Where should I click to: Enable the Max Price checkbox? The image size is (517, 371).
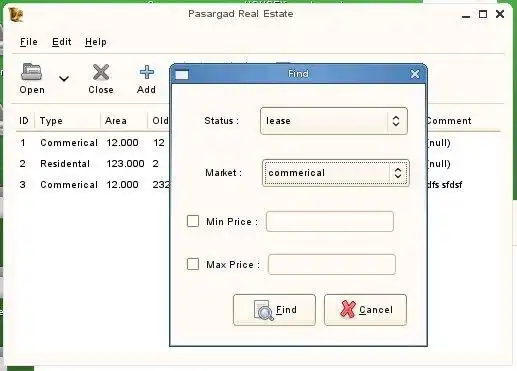coord(193,264)
